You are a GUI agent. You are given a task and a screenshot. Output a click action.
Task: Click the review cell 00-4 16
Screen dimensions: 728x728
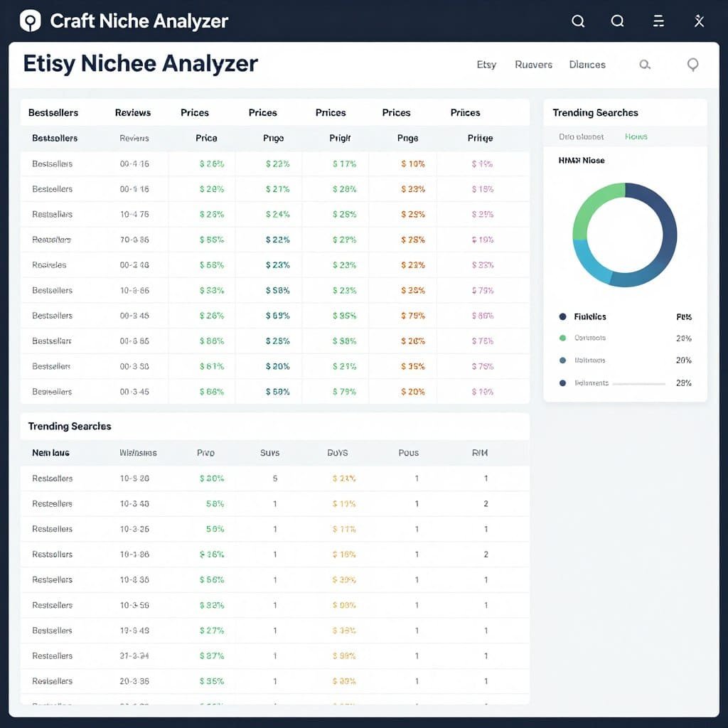(x=134, y=164)
